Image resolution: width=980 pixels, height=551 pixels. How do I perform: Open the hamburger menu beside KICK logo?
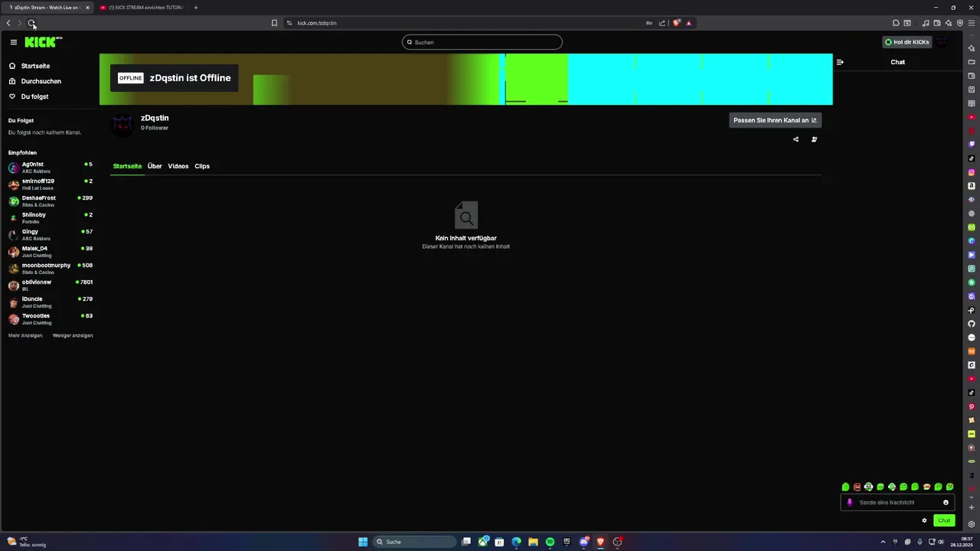pos(14,42)
